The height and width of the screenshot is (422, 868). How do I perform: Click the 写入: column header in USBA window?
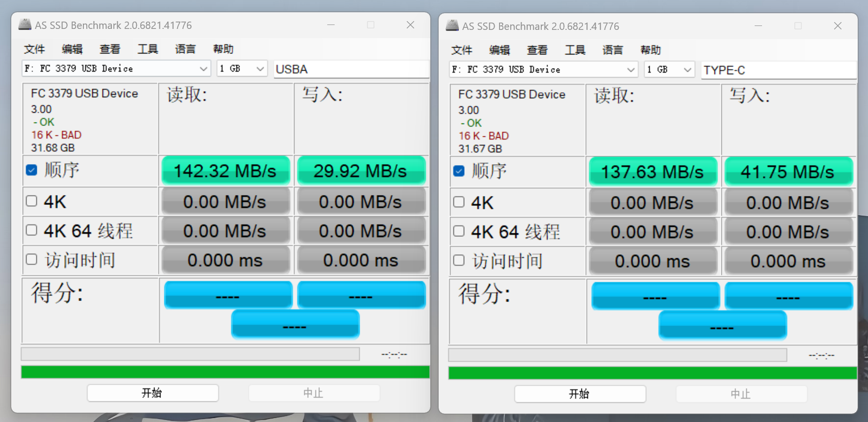point(322,94)
